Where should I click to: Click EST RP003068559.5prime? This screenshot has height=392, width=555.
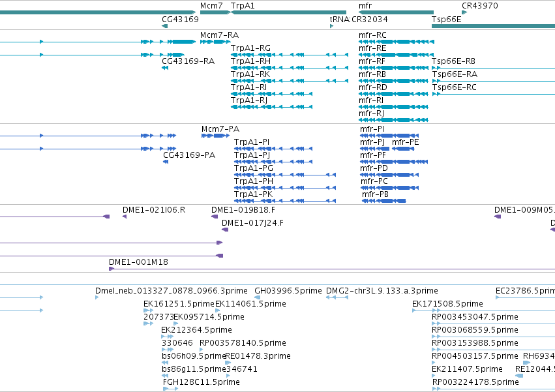click(x=475, y=330)
